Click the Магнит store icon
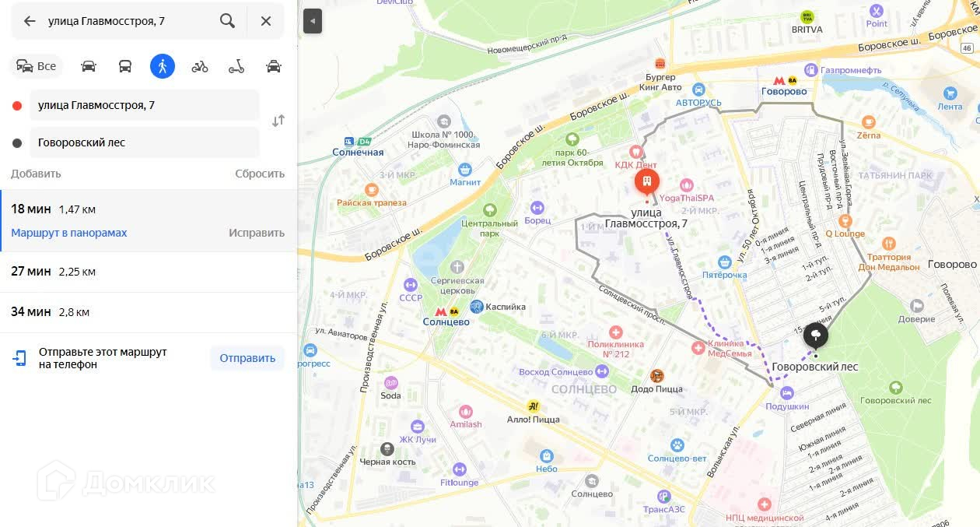 [x=465, y=170]
